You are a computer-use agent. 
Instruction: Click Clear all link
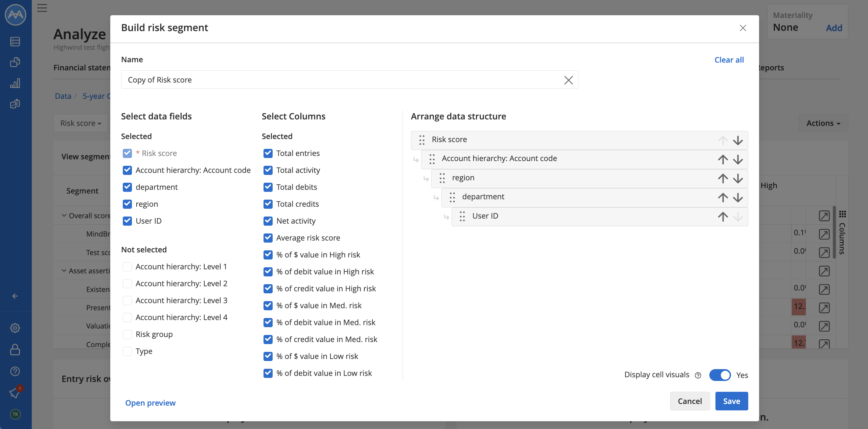tap(729, 60)
